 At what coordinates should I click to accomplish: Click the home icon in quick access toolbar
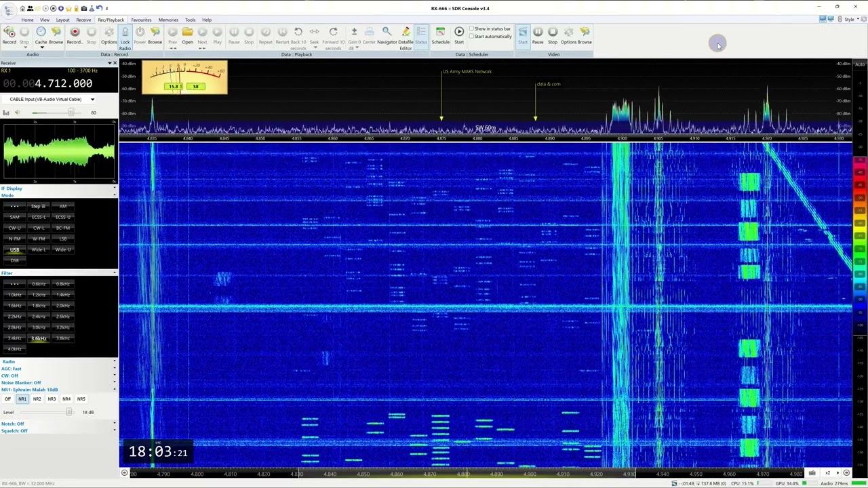coord(22,8)
